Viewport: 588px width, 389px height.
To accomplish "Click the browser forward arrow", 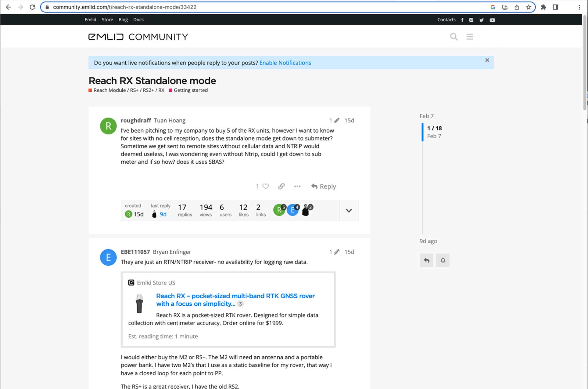I will pos(20,7).
